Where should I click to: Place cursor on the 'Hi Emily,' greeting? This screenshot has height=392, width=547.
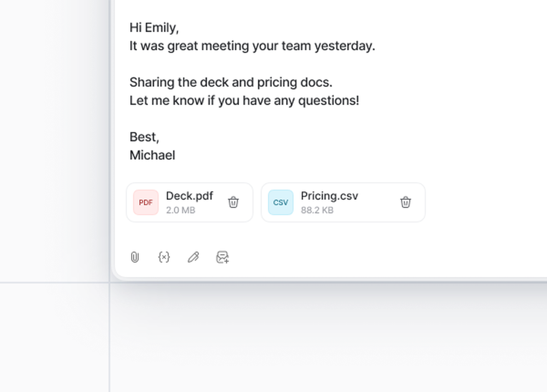154,27
